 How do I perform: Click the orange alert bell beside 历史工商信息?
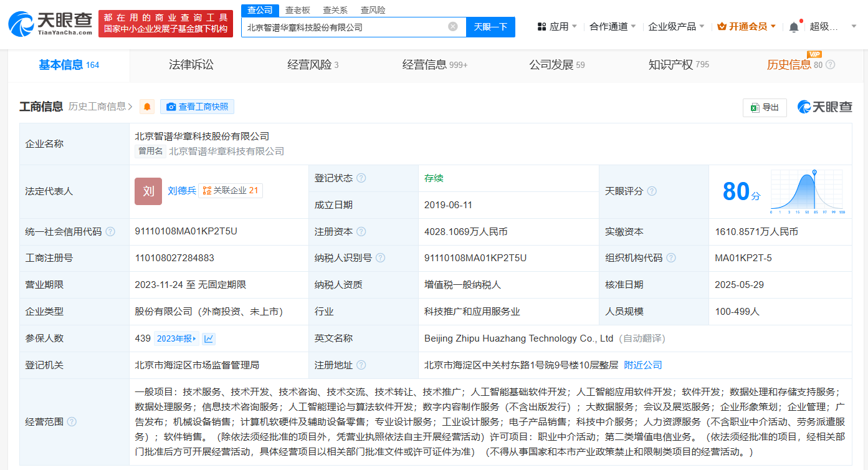(147, 107)
